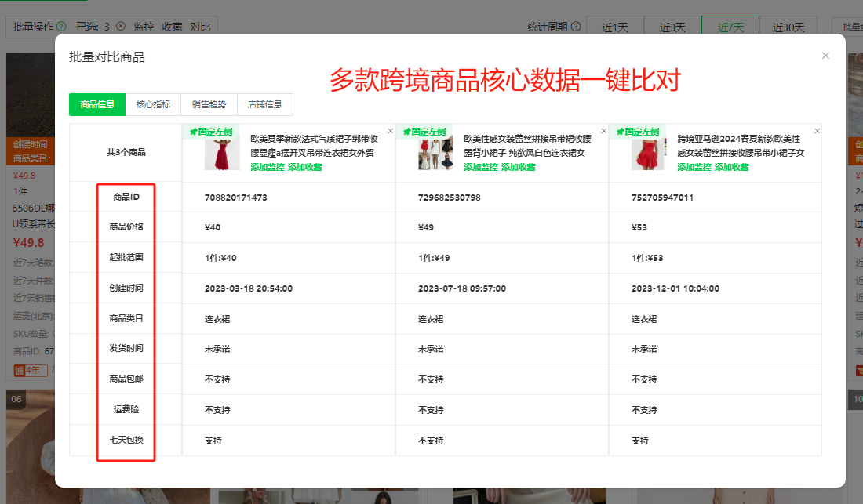Remove the middle 欧美性感女装 product via × icon
This screenshot has width=863, height=504.
click(x=603, y=131)
